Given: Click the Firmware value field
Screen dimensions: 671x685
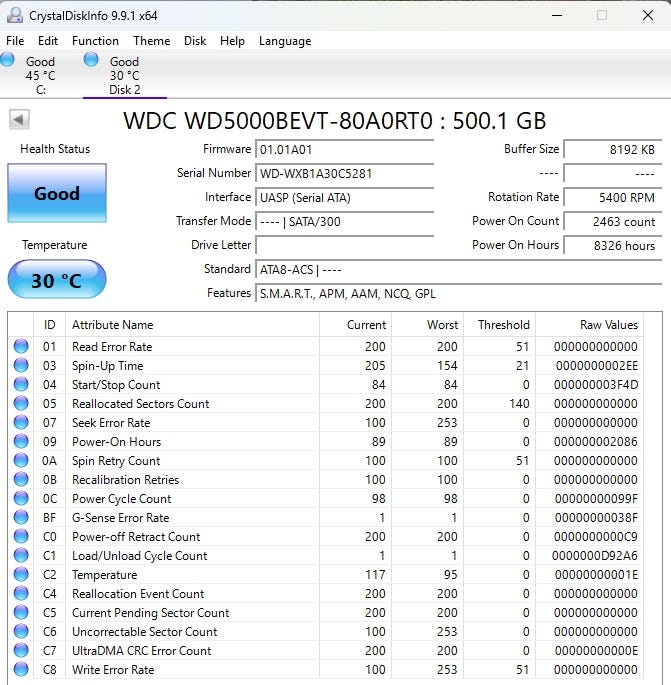Looking at the screenshot, I should coord(344,150).
